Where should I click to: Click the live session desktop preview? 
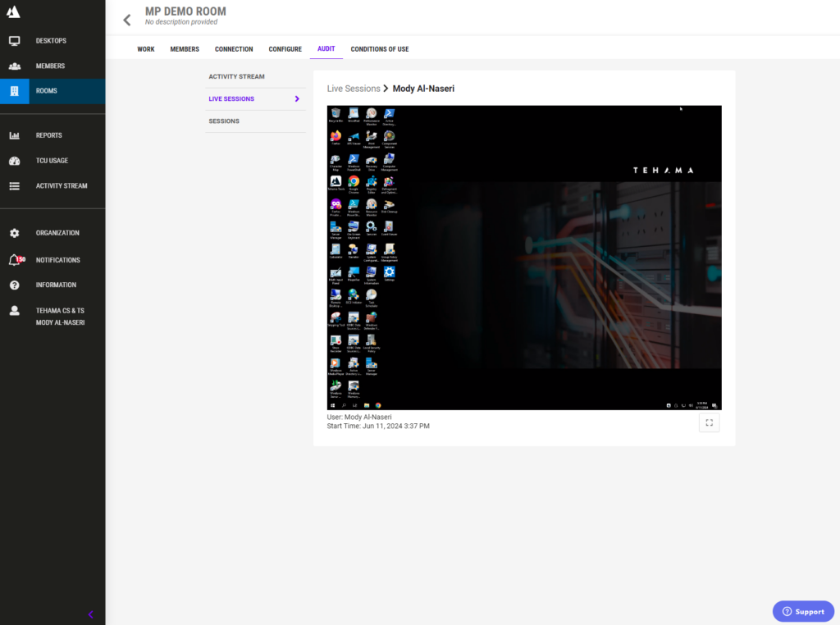(x=524, y=258)
